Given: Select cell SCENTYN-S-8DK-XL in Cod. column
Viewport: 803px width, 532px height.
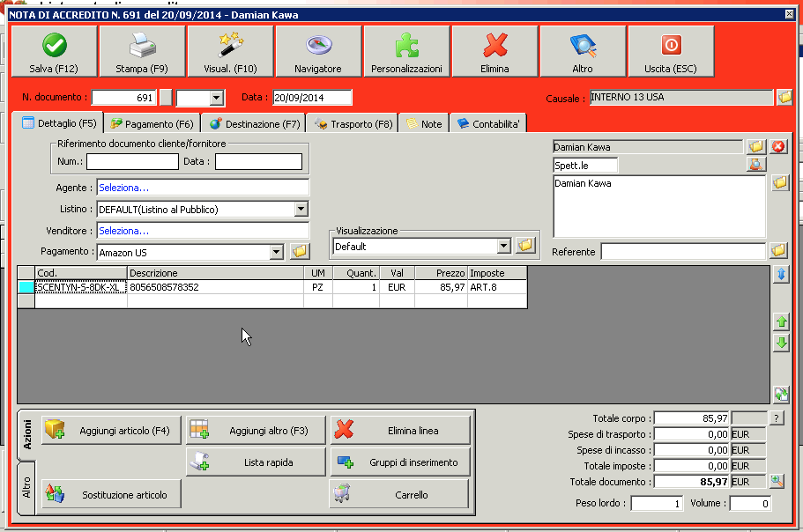Looking at the screenshot, I should [81, 287].
